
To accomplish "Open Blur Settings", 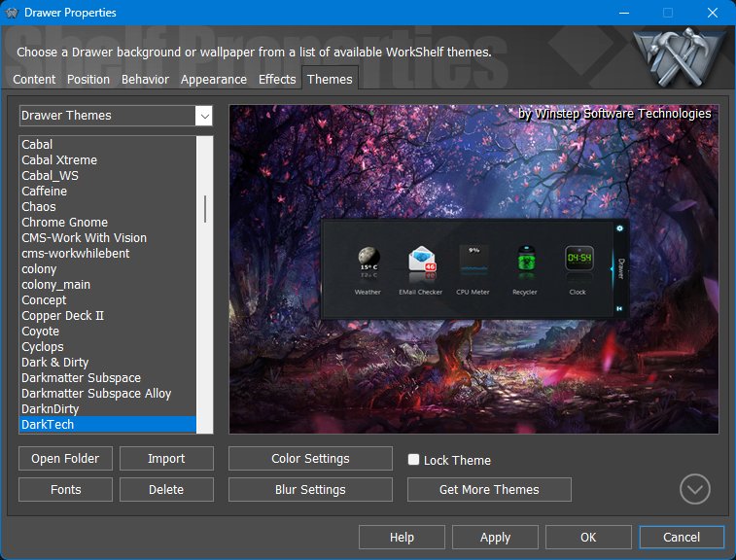I will (310, 490).
